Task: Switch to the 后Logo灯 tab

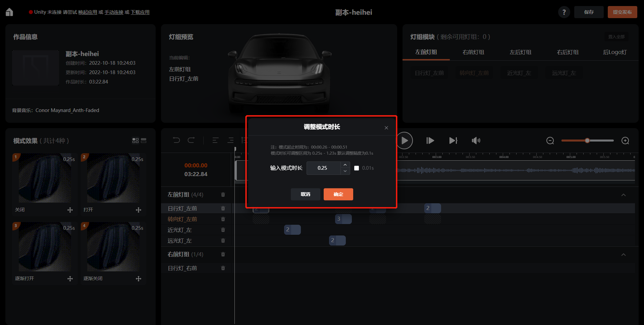Action: click(615, 52)
